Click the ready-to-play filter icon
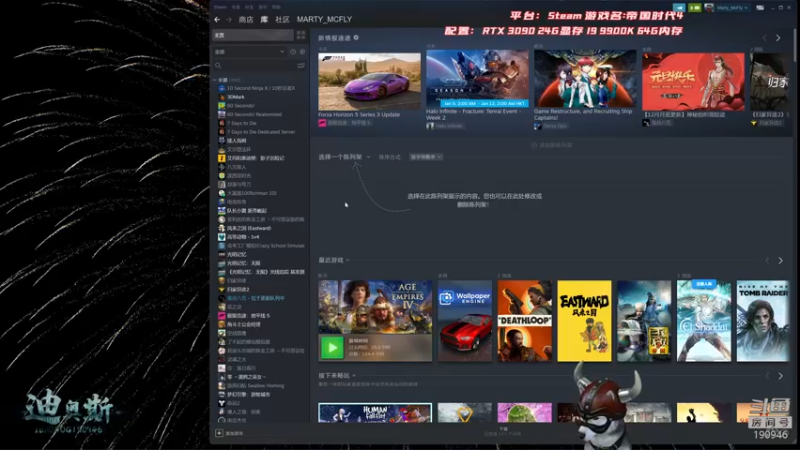Image resolution: width=800 pixels, height=450 pixels. [302, 52]
